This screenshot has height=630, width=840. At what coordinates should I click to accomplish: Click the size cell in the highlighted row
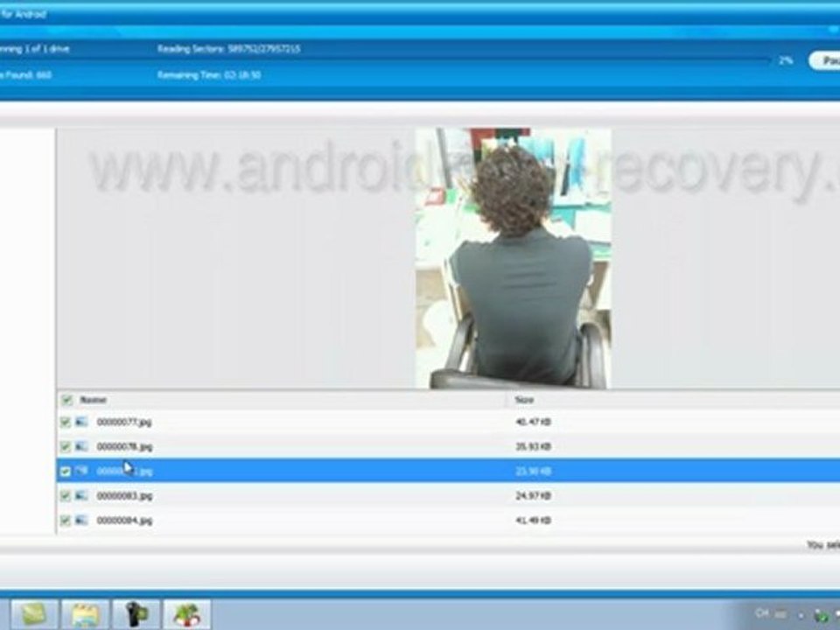click(533, 472)
